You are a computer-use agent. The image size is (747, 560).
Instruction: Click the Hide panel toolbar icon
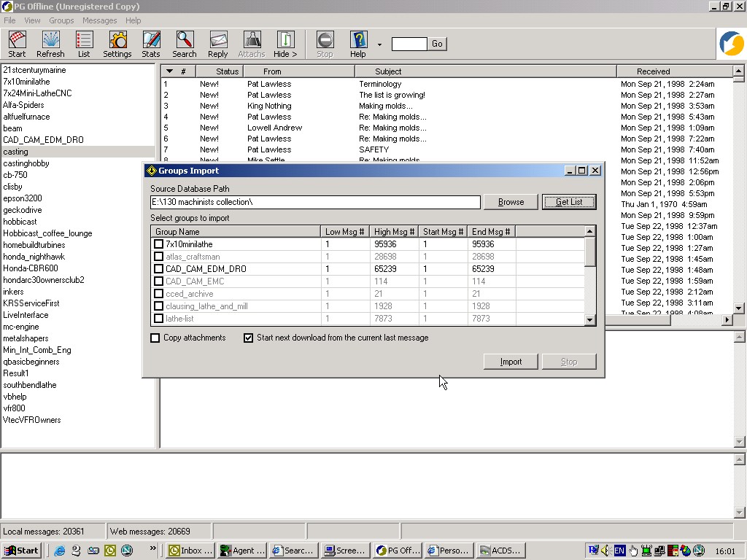(285, 44)
